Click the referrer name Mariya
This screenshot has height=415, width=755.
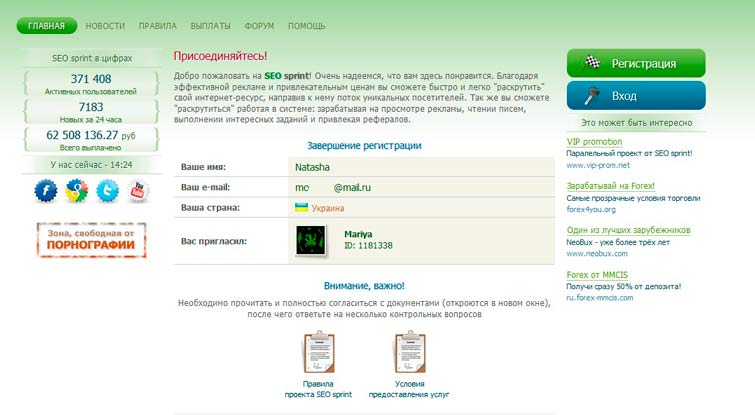358,234
